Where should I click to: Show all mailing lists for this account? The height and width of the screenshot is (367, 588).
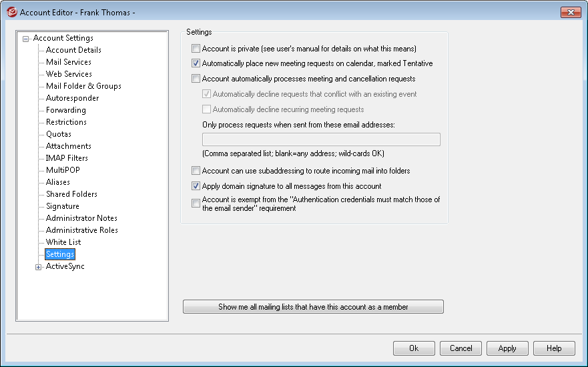point(313,307)
